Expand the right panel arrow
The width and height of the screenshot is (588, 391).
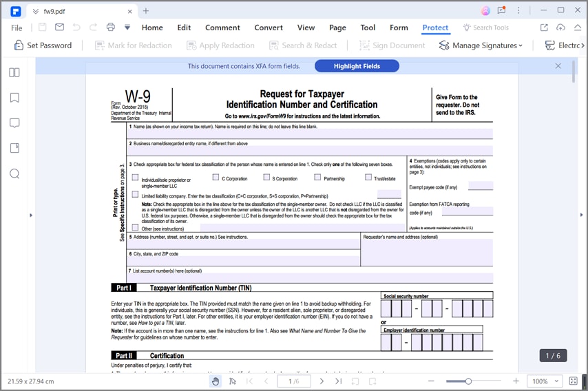tap(582, 215)
